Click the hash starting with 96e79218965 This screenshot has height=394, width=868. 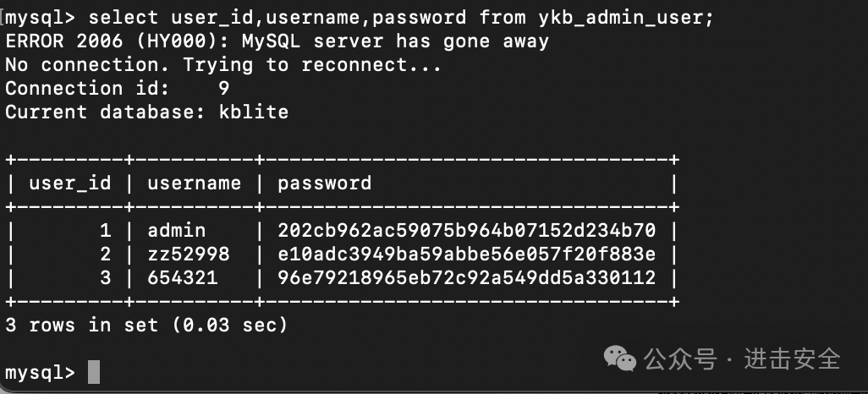[467, 277]
